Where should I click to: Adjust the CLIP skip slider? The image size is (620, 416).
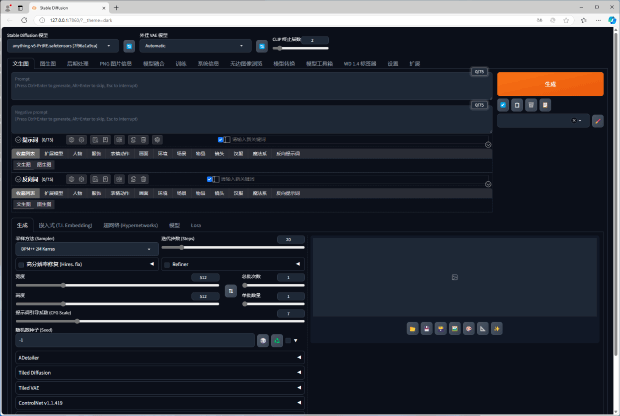pyautogui.click(x=301, y=49)
